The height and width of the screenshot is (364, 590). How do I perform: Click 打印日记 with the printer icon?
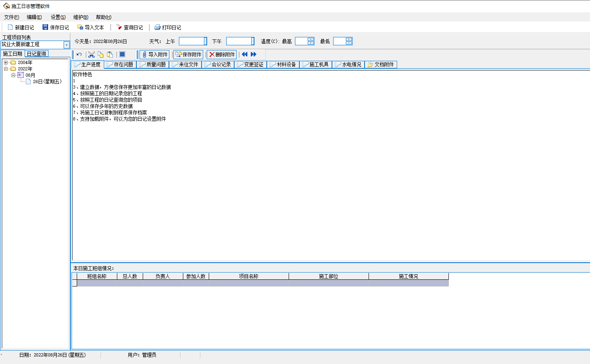[x=168, y=27]
